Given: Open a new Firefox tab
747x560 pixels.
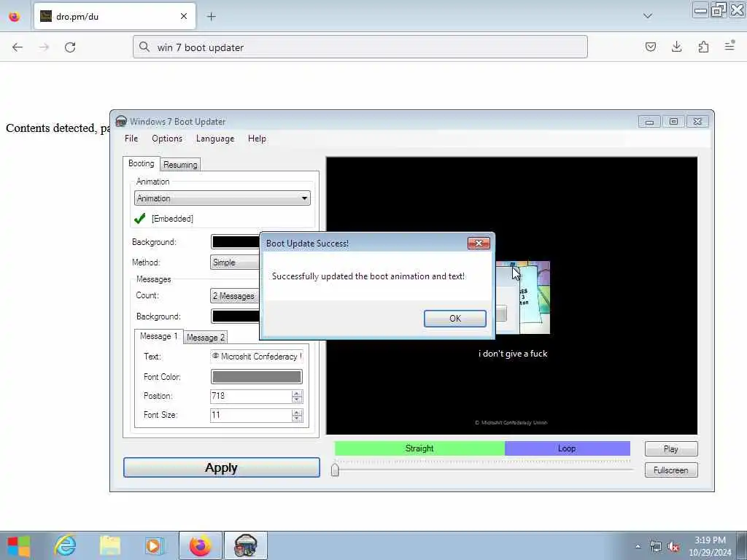Looking at the screenshot, I should point(212,17).
